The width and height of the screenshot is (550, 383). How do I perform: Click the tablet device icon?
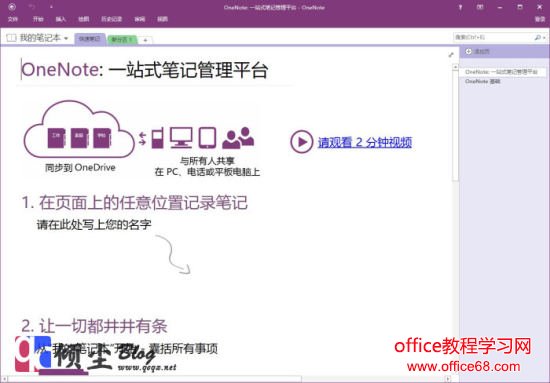point(207,137)
